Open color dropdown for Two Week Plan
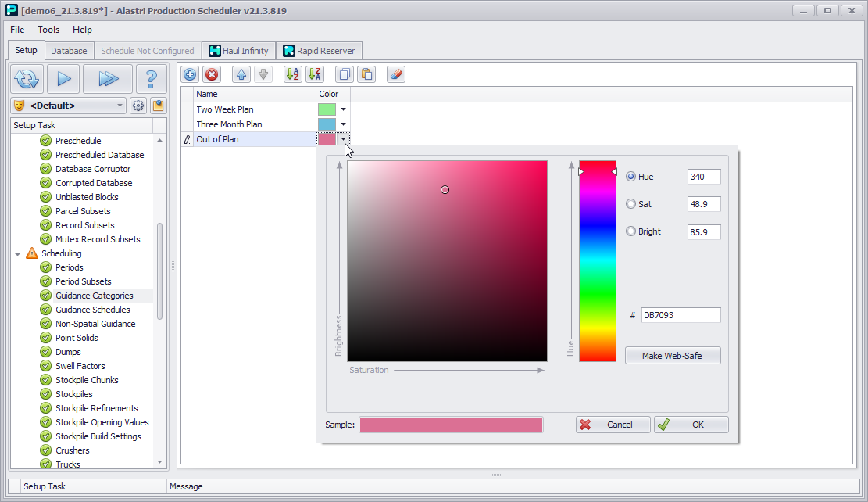 (x=343, y=109)
